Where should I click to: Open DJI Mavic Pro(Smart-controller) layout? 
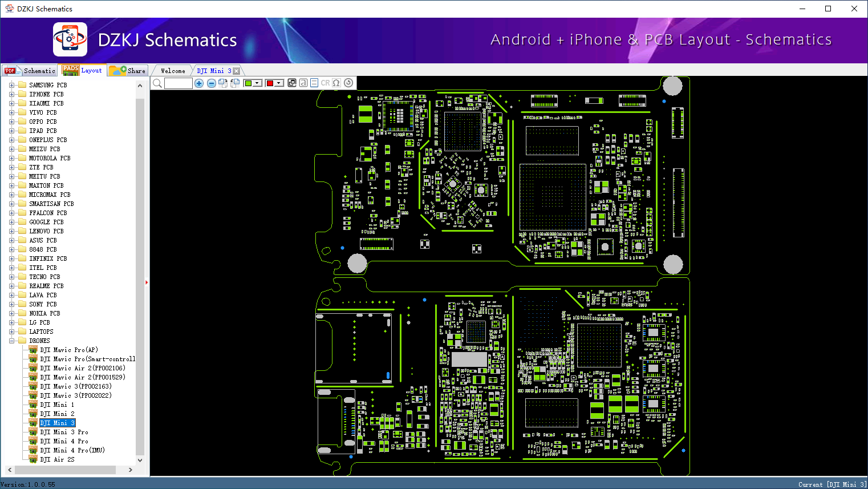(x=87, y=359)
